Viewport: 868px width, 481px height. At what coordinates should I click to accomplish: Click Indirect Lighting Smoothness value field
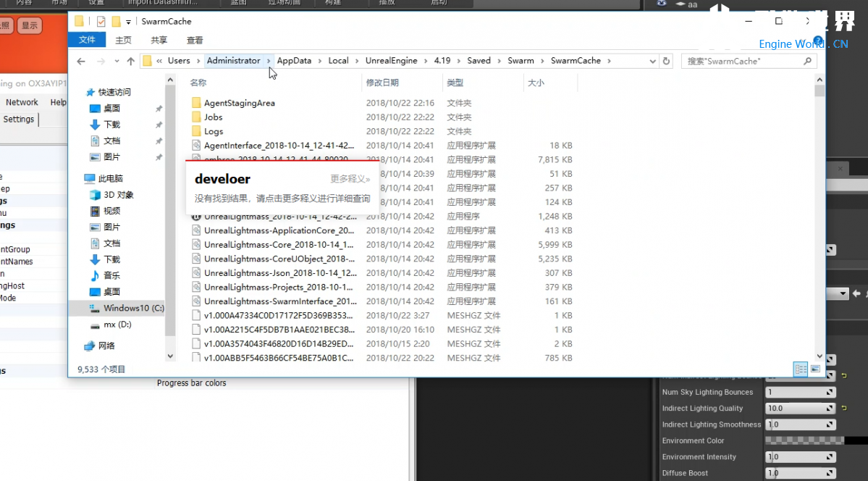801,424
